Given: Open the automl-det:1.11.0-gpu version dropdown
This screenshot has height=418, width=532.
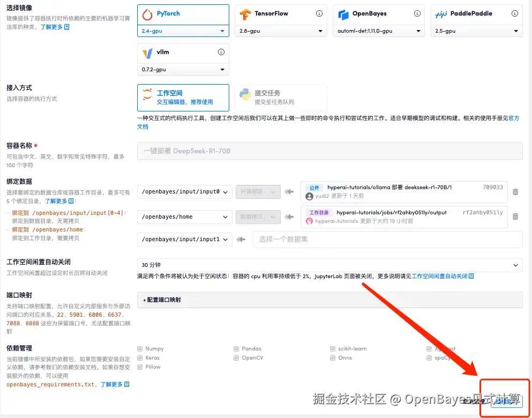Looking at the screenshot, I should [x=379, y=31].
